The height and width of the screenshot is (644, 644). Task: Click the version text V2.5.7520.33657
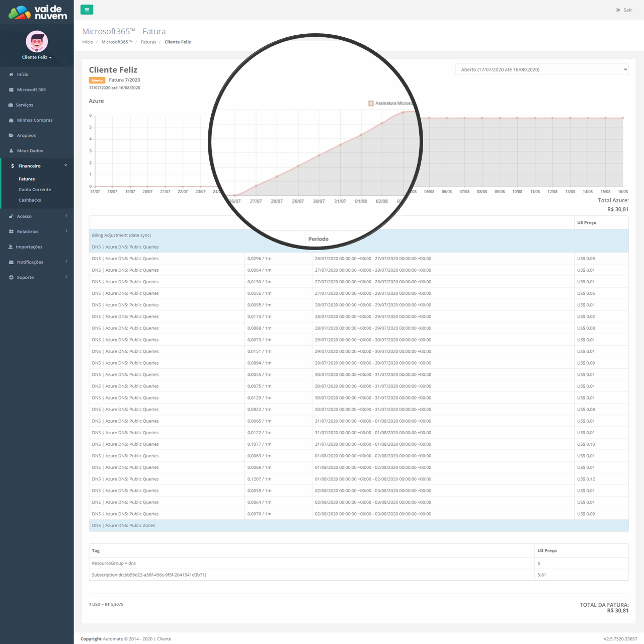tap(620, 639)
